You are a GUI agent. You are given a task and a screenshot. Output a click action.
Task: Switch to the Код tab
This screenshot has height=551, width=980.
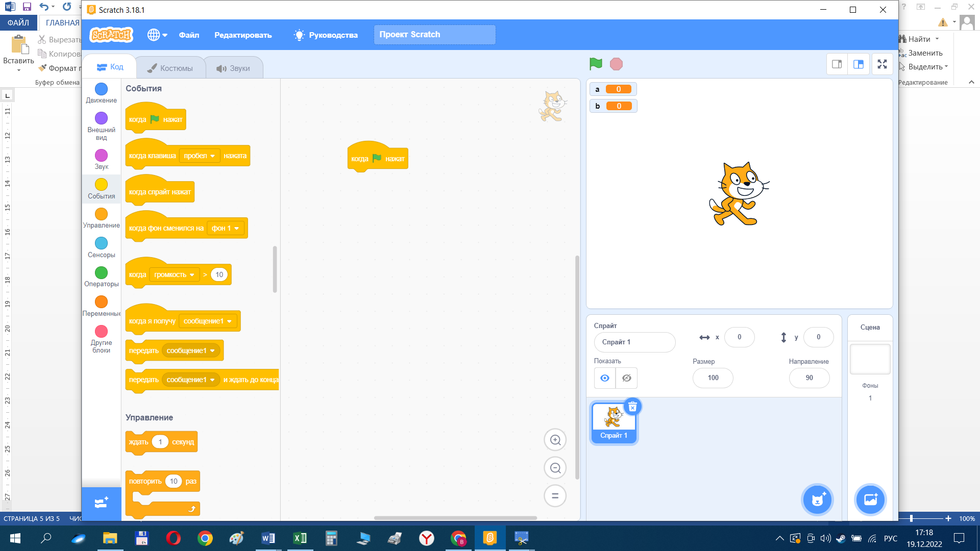coord(110,67)
